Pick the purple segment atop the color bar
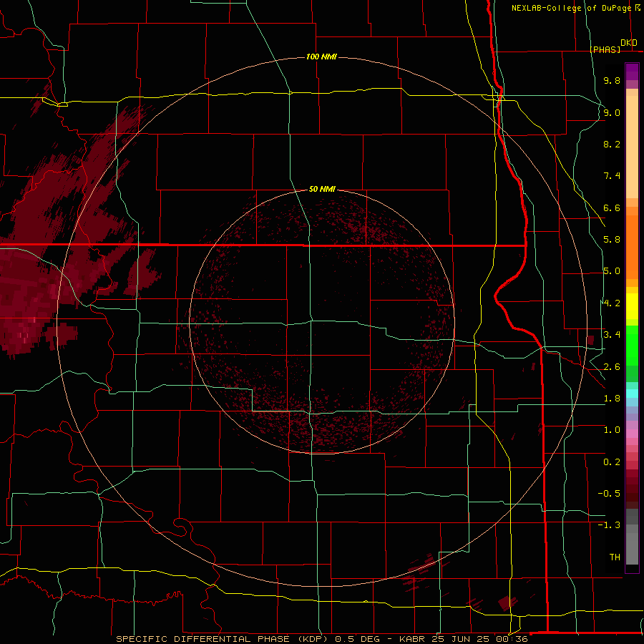 click(x=632, y=72)
